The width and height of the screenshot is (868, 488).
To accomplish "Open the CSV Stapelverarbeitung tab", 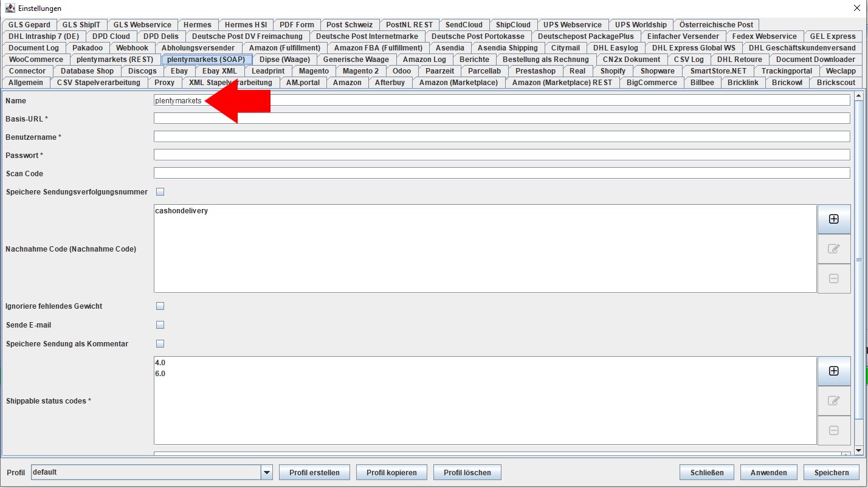I will 98,83.
